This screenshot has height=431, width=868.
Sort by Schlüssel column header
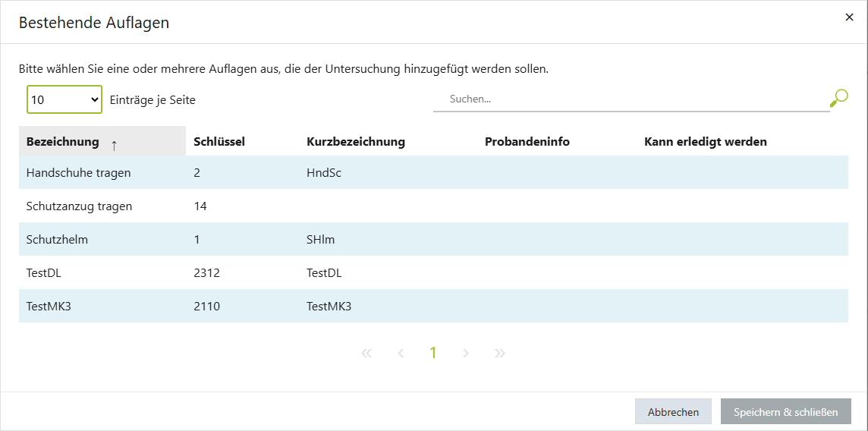point(219,142)
